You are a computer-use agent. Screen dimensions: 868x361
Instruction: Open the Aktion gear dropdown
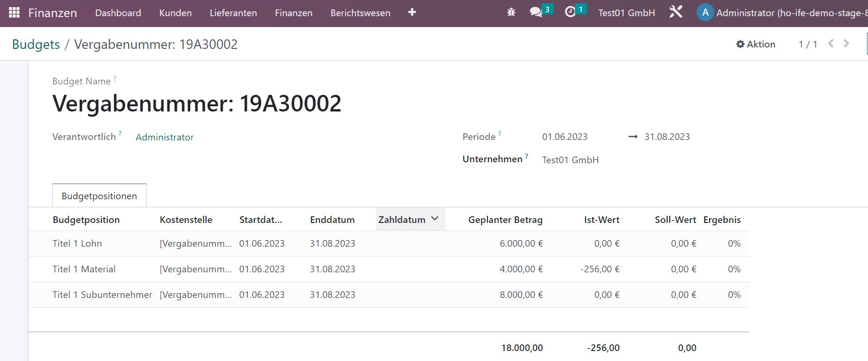(756, 44)
